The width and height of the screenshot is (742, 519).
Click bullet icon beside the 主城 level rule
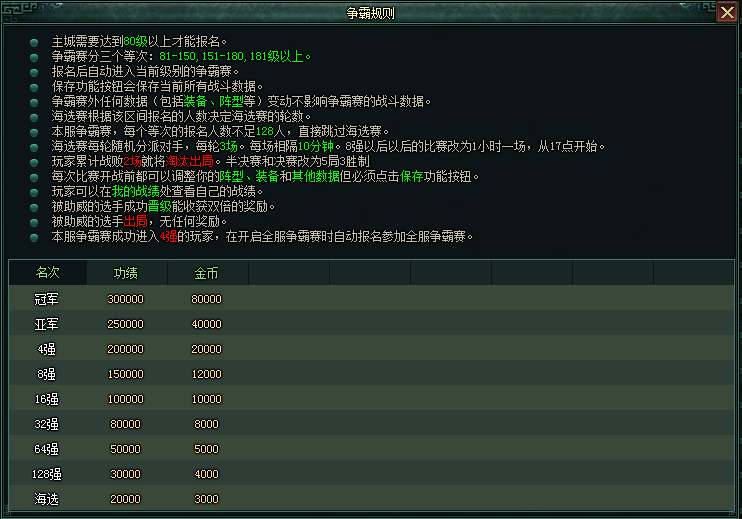click(34, 42)
